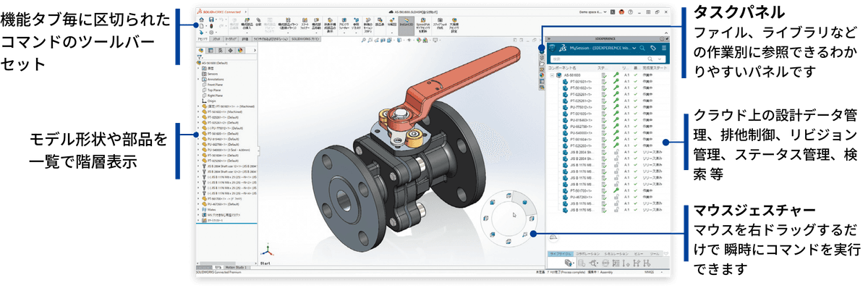This screenshot has width=868, height=288.
Task: Open the Motion Study 1 tab
Action: (236, 268)
